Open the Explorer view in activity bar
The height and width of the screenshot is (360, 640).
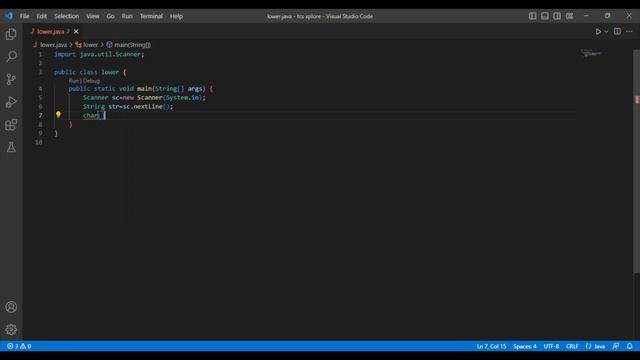pyautogui.click(x=11, y=34)
